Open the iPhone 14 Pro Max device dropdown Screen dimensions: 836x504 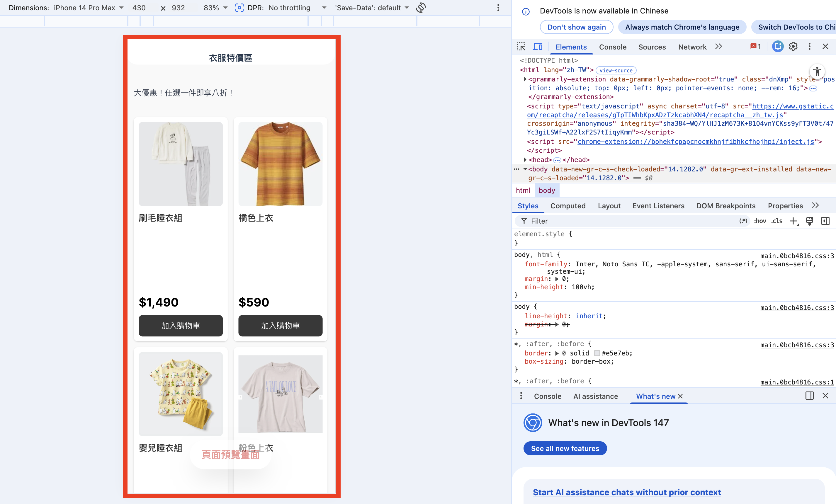coord(88,8)
